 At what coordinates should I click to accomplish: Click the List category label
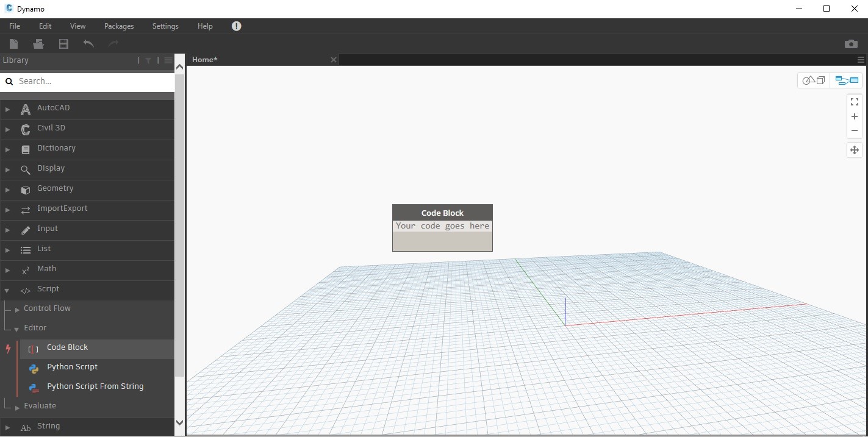(44, 249)
